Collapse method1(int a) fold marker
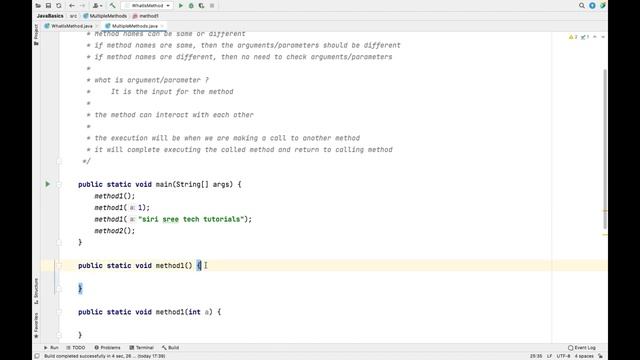The height and width of the screenshot is (360, 640). click(x=59, y=312)
